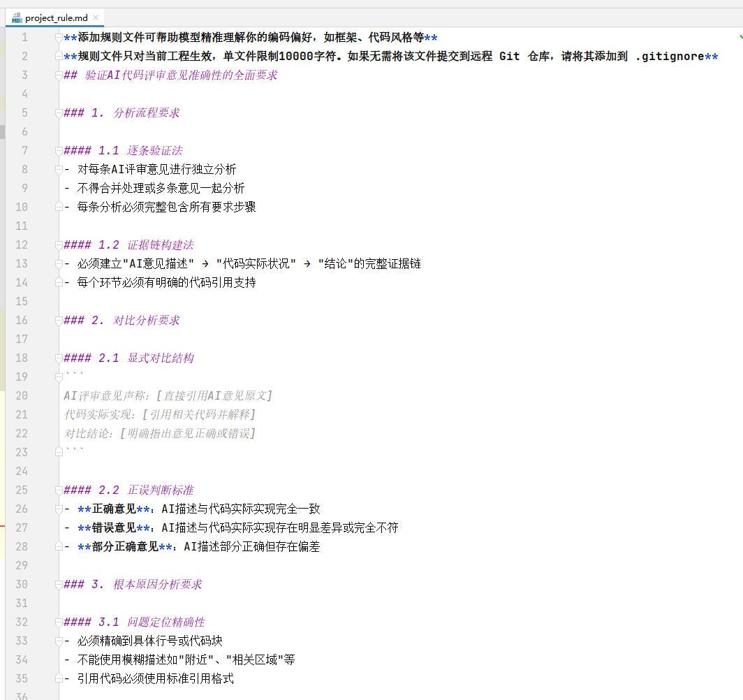
Task: Collapse the '#### 1.2 证据链构建法' fold marker
Action: tap(59, 245)
